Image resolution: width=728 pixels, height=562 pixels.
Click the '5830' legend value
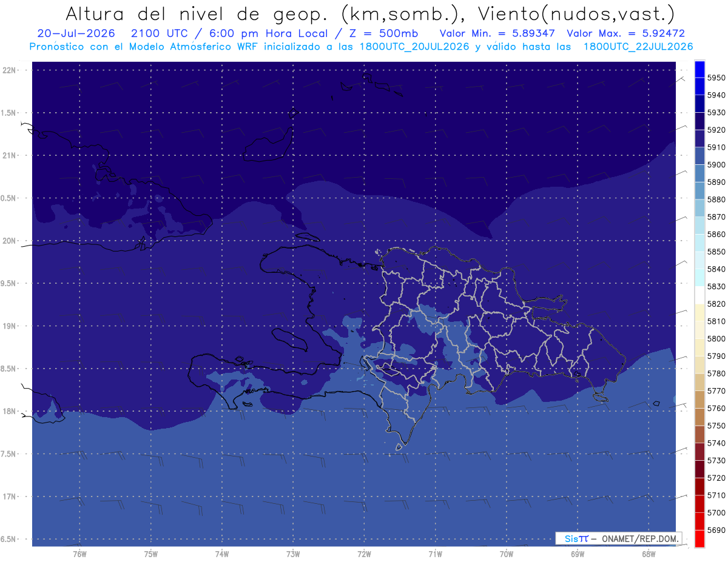716,287
